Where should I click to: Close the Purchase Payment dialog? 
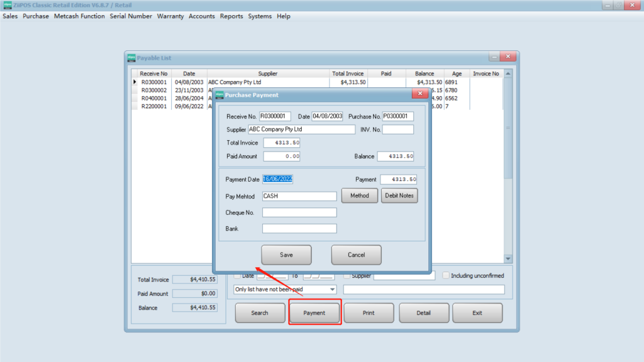[419, 94]
